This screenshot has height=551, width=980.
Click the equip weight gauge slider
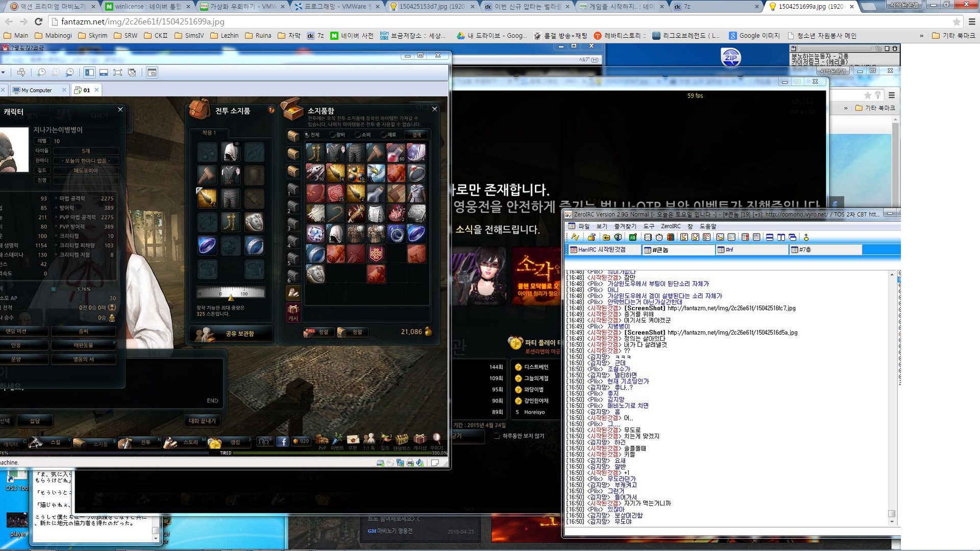pyautogui.click(x=231, y=294)
